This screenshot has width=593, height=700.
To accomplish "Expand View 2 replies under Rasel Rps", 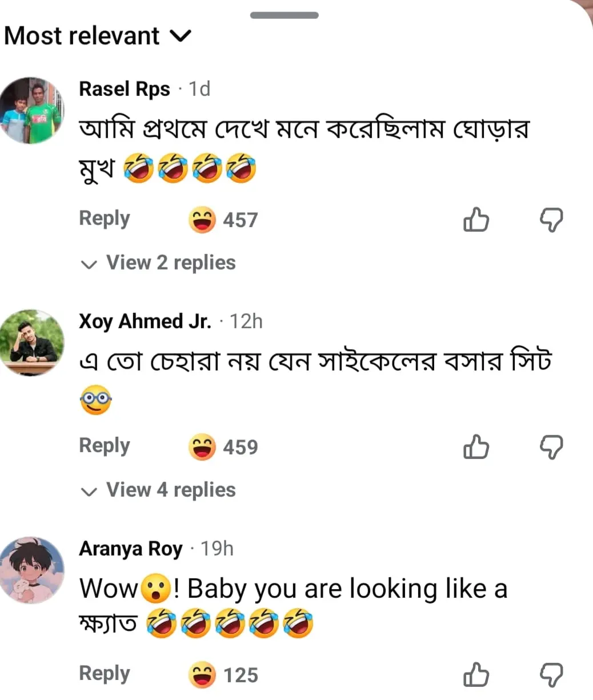I will (159, 263).
